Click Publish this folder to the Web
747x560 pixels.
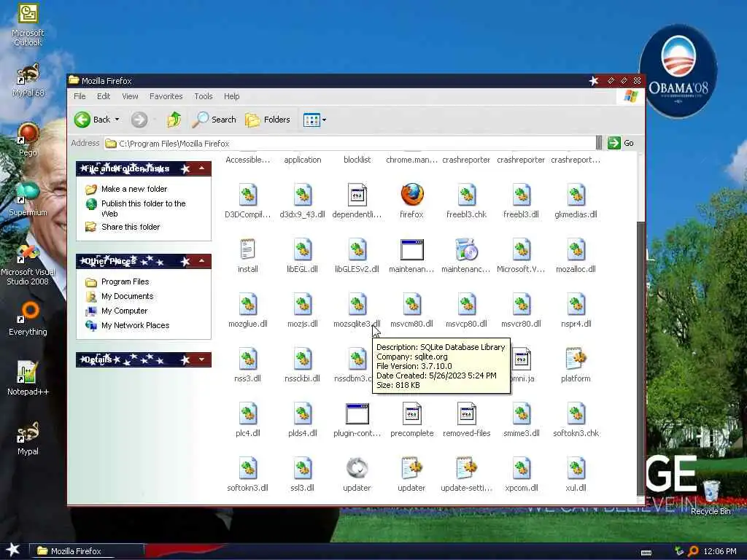pyautogui.click(x=143, y=209)
